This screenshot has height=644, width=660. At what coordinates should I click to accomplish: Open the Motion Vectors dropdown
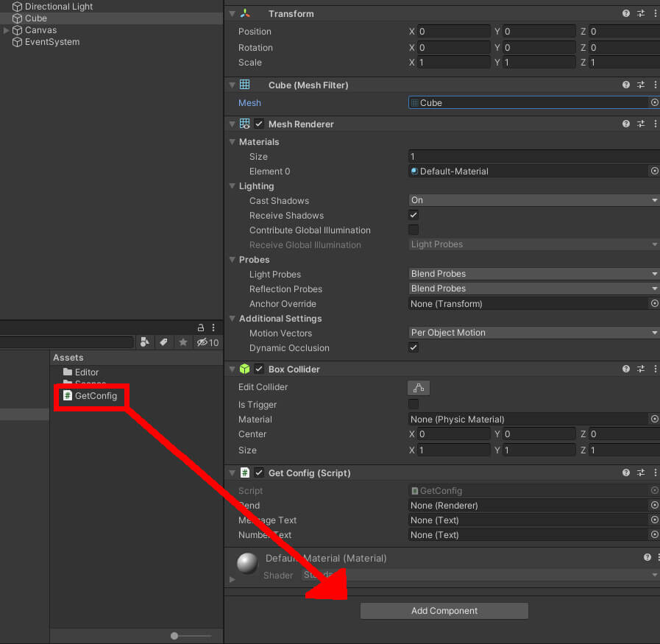pyautogui.click(x=533, y=333)
